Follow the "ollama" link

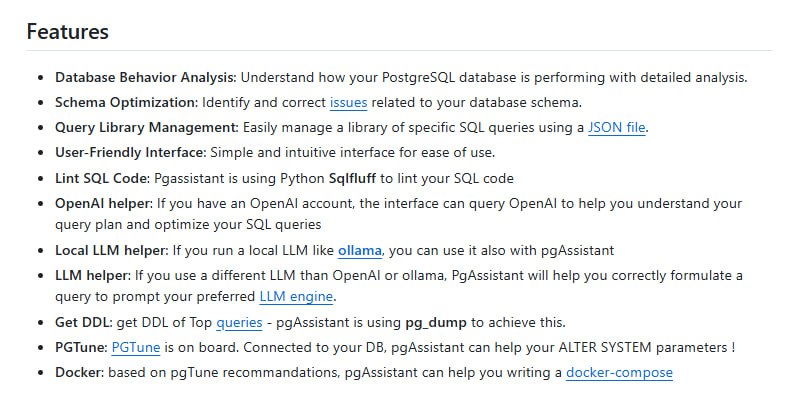pos(360,250)
